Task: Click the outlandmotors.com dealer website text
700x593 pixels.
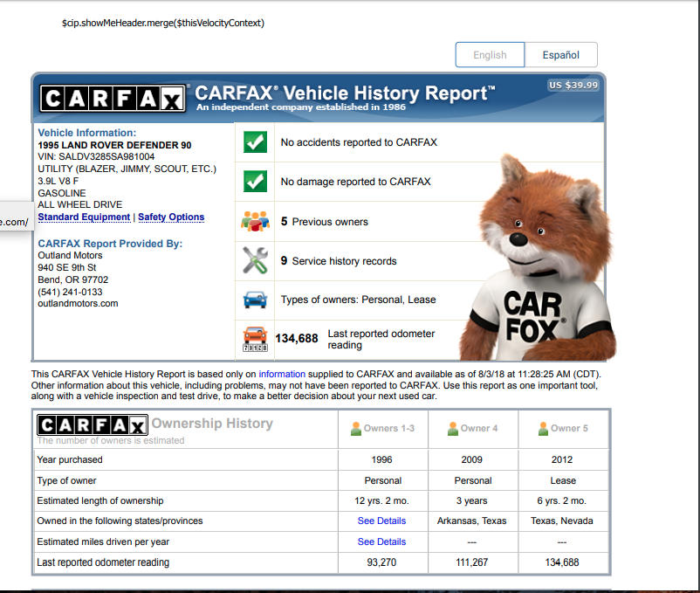Action: click(79, 304)
